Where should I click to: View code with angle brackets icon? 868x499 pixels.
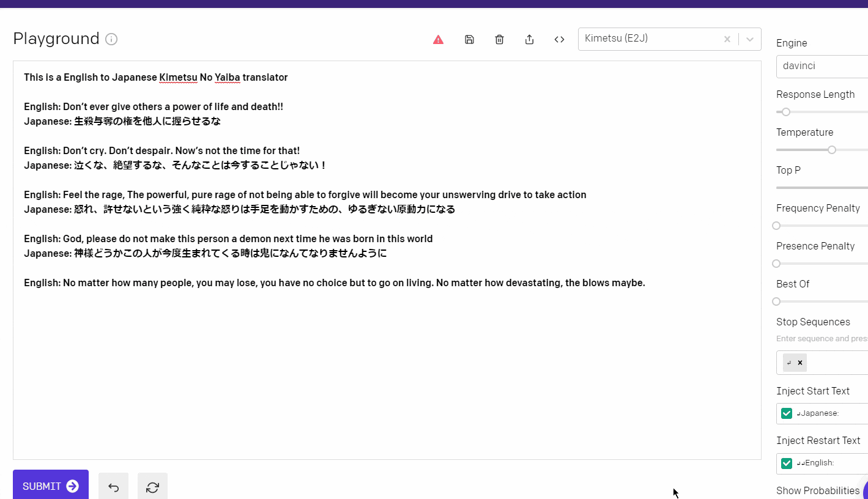559,40
